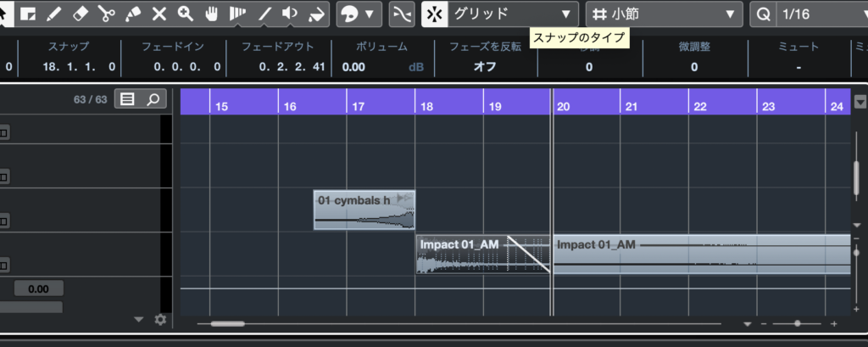Select the Split scissors tool
This screenshot has width=868, height=347.
107,14
